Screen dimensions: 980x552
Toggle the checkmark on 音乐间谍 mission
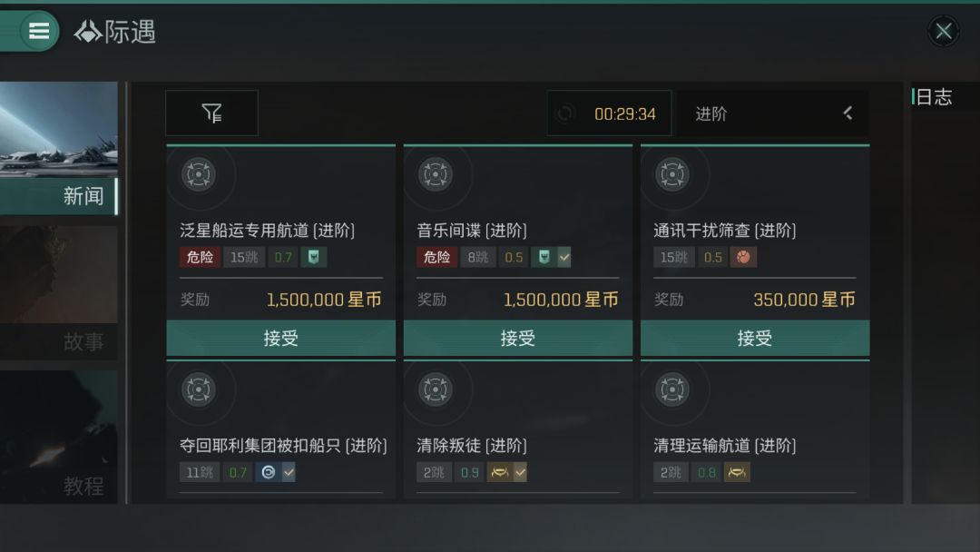pyautogui.click(x=564, y=257)
